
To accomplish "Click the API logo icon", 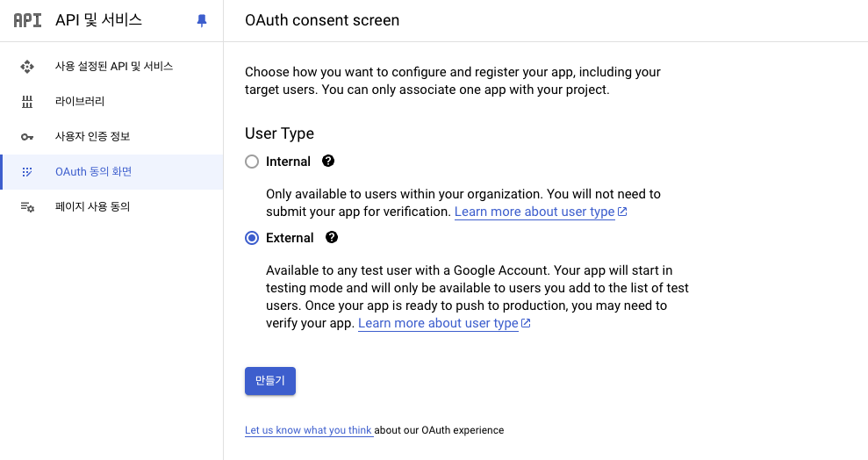I will coord(27,20).
